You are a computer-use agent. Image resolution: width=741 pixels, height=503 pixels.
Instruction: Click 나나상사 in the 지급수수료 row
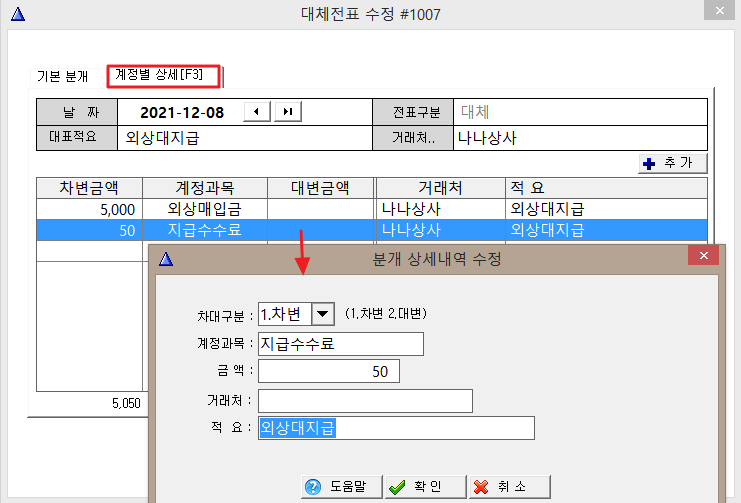pyautogui.click(x=440, y=230)
